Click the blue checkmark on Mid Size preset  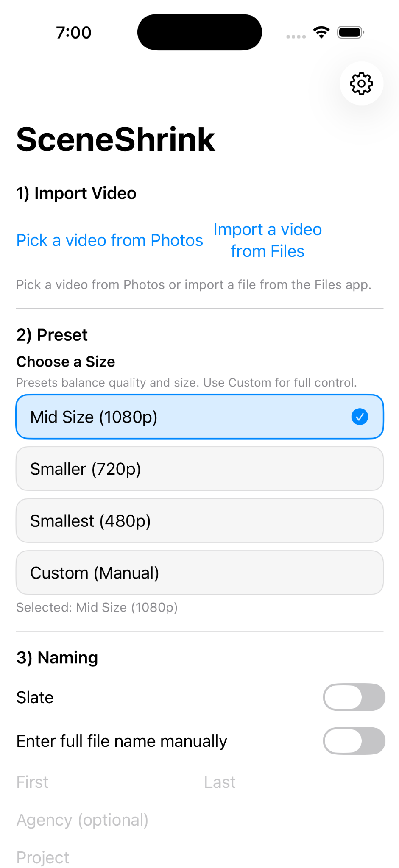(359, 417)
